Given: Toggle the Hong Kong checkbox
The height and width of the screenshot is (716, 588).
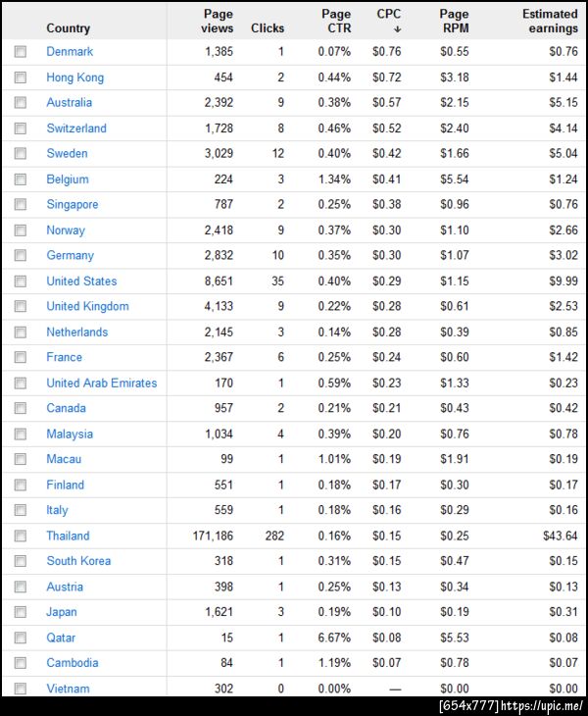Looking at the screenshot, I should [x=20, y=77].
